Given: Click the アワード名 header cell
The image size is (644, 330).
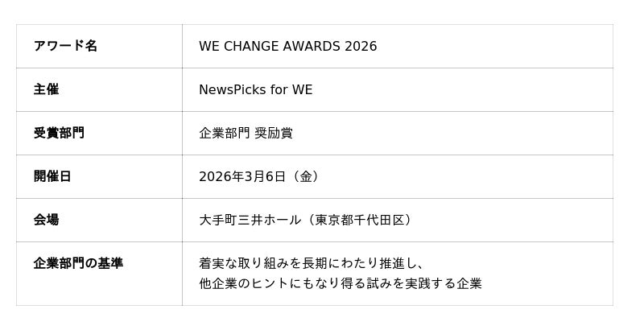Looking at the screenshot, I should 65,46.
